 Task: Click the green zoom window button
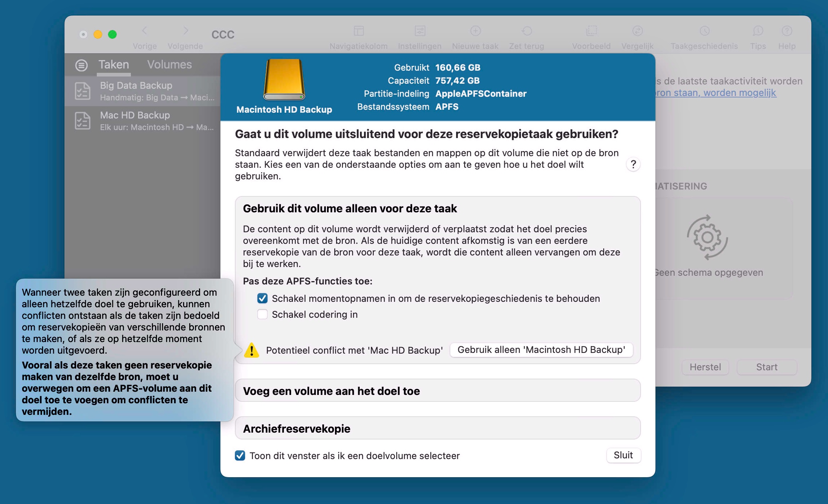point(112,34)
